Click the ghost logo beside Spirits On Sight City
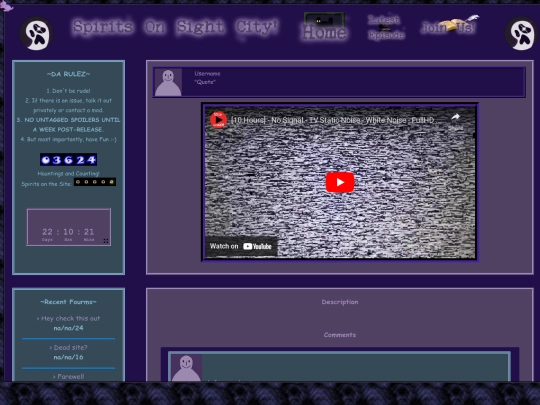This screenshot has height=405, width=540. tap(37, 34)
